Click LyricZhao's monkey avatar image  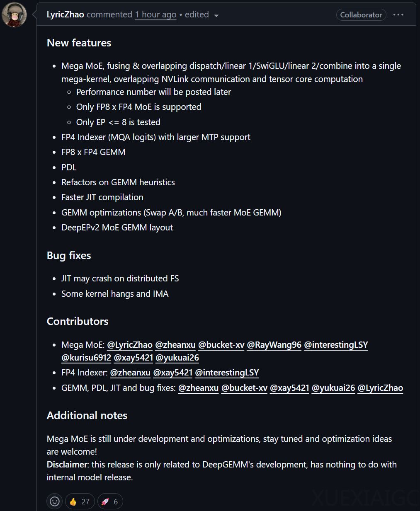coord(15,15)
